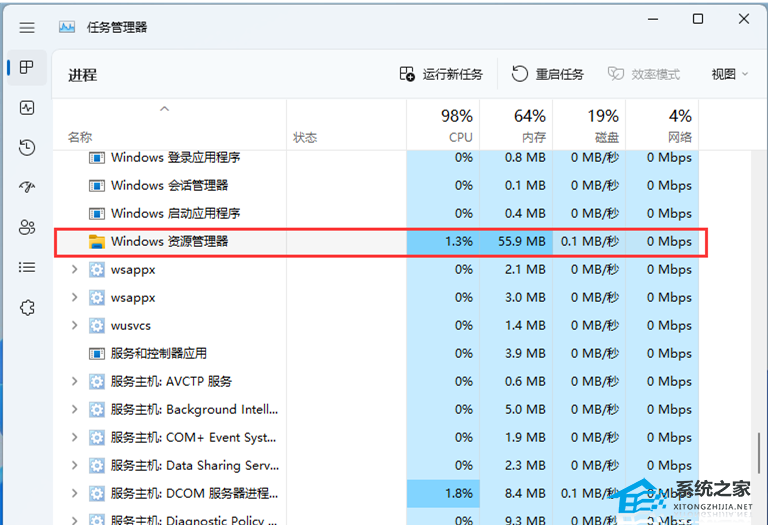Open the 视图 dropdown menu

pos(730,74)
